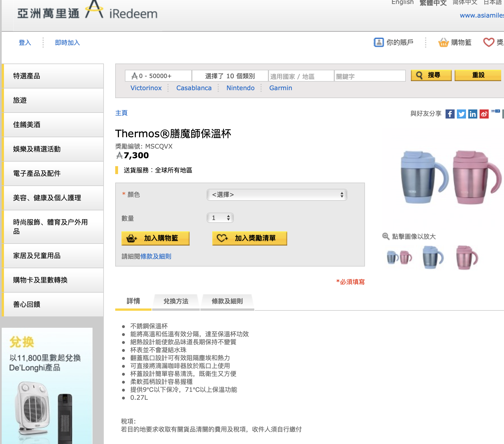The width and height of the screenshot is (504, 444).
Task: Select the blue mug thumbnail
Action: [x=433, y=257]
